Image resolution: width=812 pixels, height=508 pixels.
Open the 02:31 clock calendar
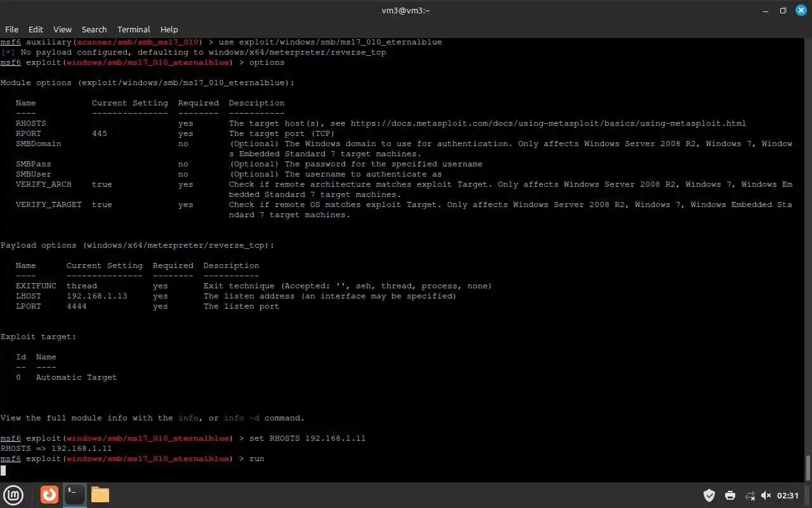click(x=788, y=495)
